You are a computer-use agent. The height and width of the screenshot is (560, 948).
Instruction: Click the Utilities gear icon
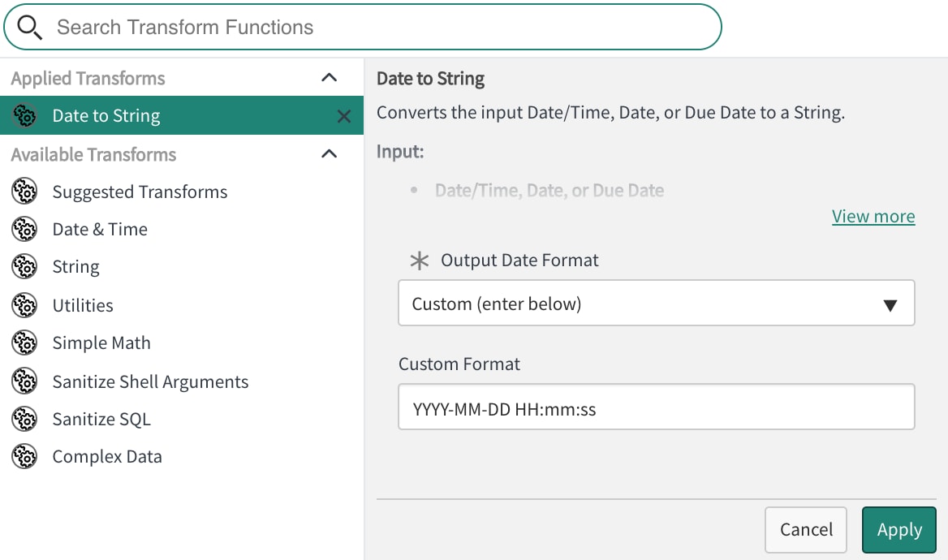coord(24,305)
